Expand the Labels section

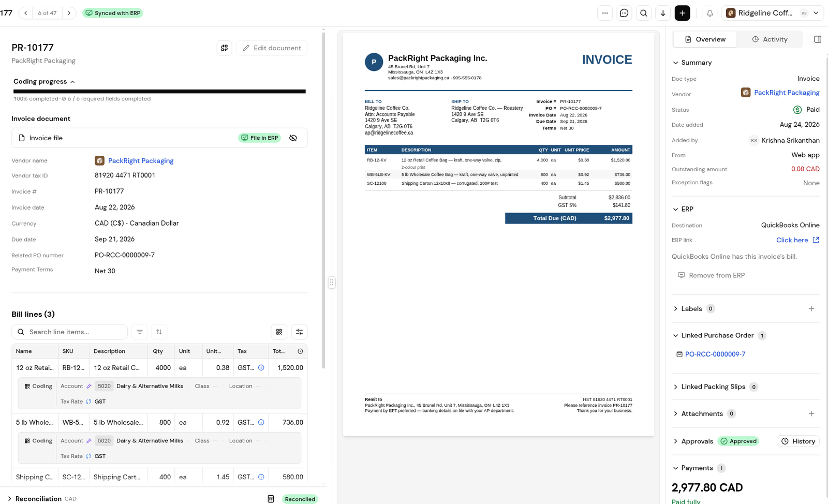675,308
